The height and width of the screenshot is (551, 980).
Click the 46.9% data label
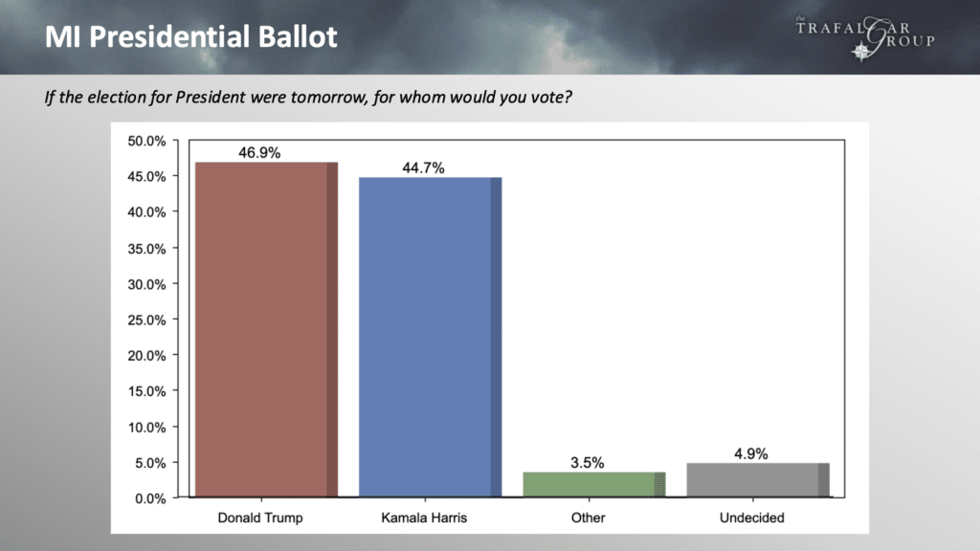[x=259, y=151]
